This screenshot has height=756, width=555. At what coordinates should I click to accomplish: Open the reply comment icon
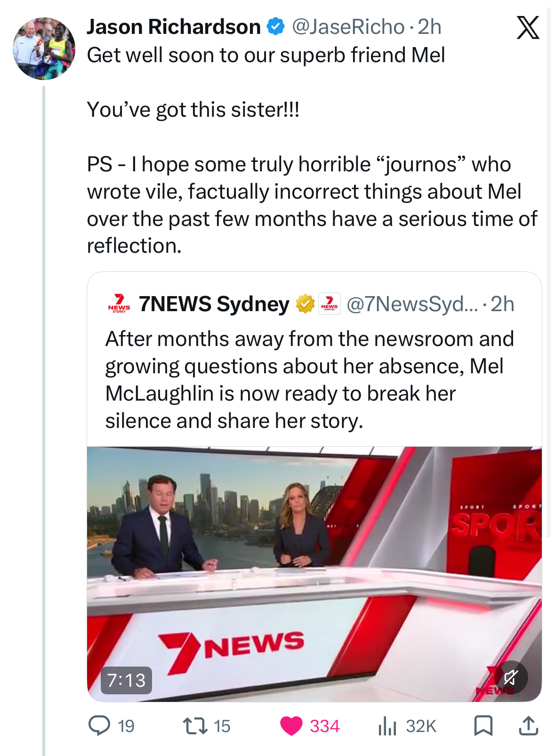click(x=99, y=725)
